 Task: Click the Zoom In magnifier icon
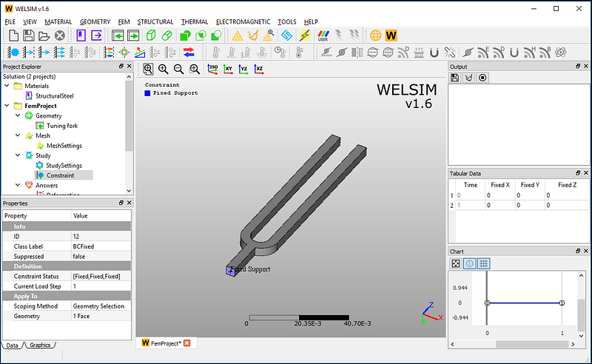pos(164,69)
